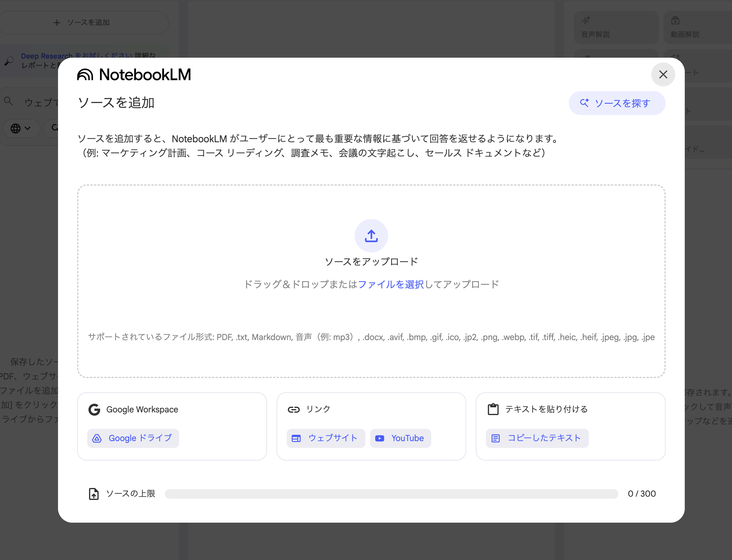Click the source limit progress bar
This screenshot has height=560, width=732.
(x=391, y=494)
